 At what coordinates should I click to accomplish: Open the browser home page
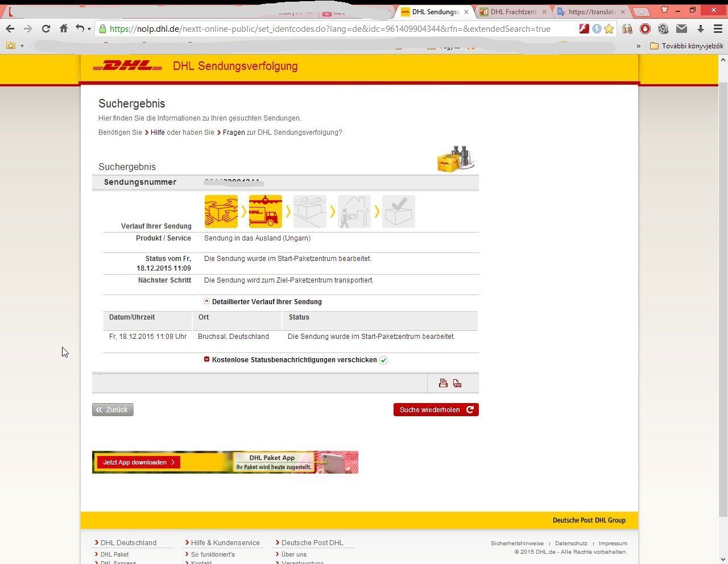(64, 28)
